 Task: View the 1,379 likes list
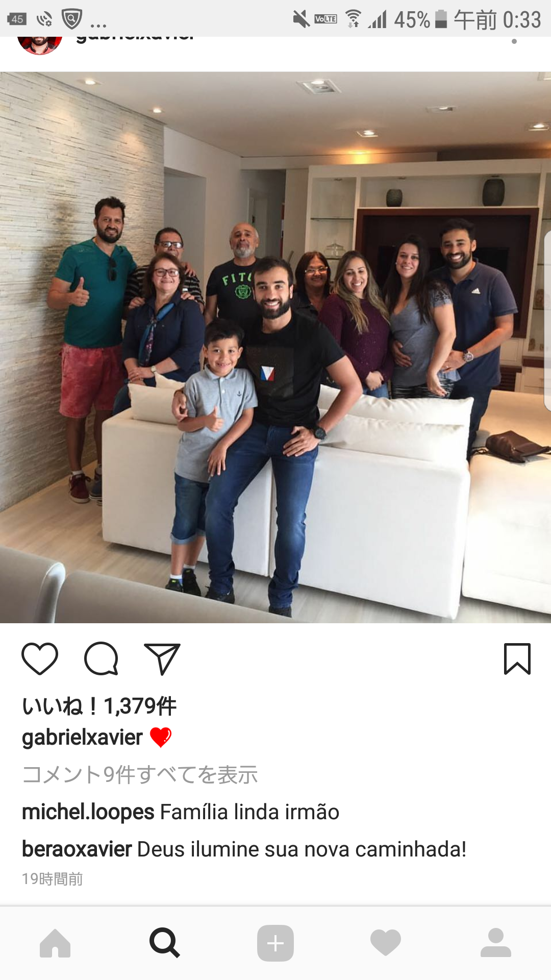coord(99,706)
